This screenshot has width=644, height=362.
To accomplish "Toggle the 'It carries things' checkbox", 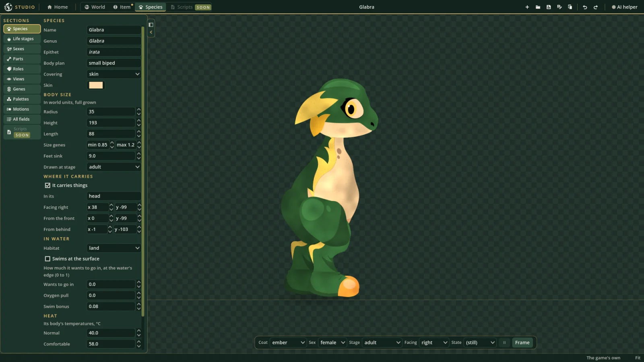I will coord(47,185).
